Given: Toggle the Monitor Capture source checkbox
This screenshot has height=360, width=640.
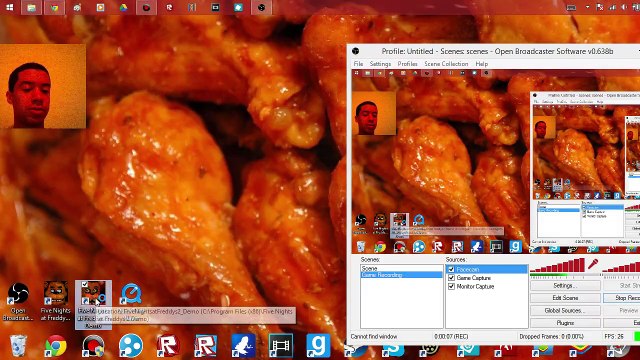Looking at the screenshot, I should (451, 287).
